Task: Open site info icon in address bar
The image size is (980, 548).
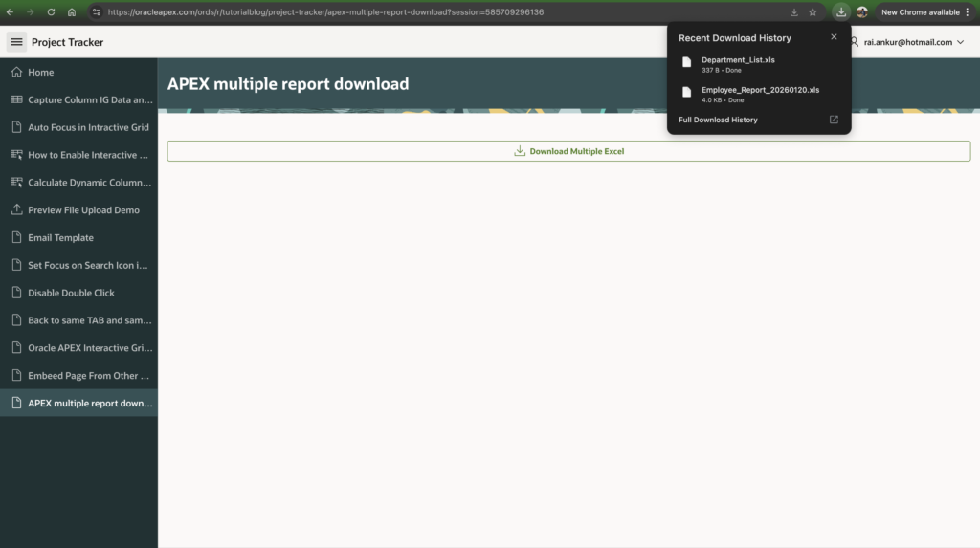Action: point(97,11)
